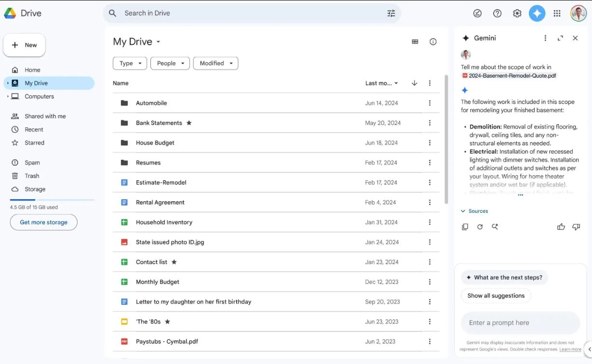This screenshot has width=592, height=364.
Task: Open the Google apps launcher
Action: [557, 13]
